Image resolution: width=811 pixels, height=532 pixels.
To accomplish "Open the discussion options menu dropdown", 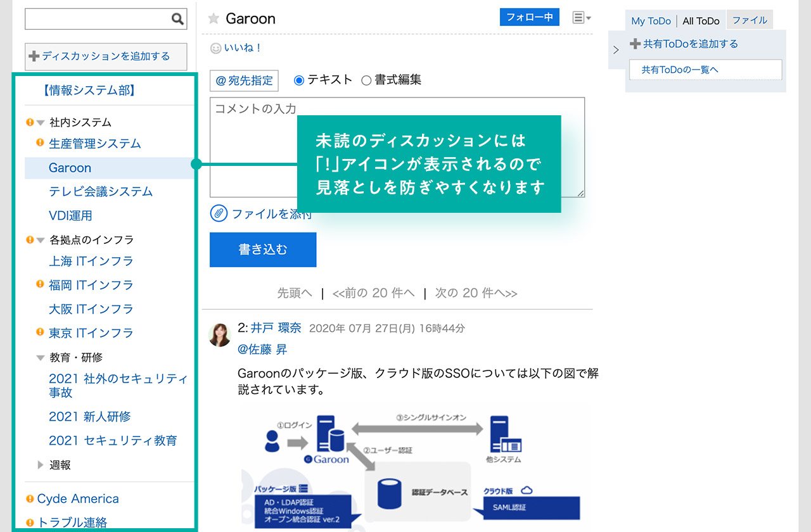I will (x=581, y=18).
